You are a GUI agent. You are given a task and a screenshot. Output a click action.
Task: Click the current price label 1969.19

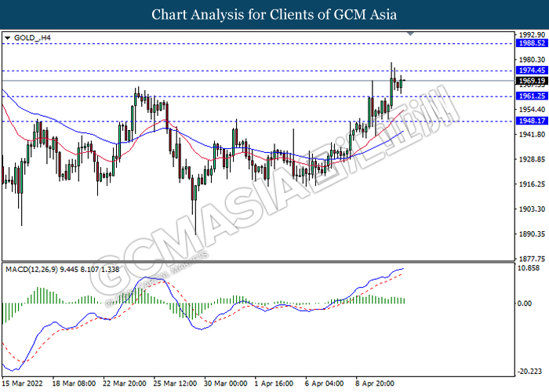pyautogui.click(x=532, y=81)
